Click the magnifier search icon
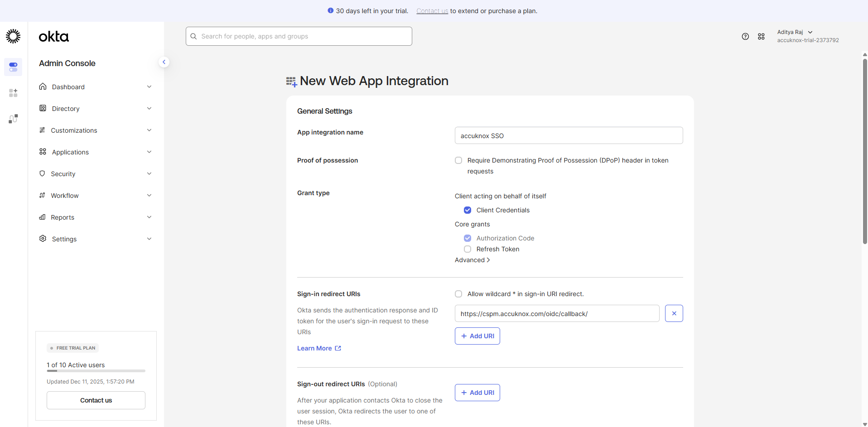 tap(194, 36)
